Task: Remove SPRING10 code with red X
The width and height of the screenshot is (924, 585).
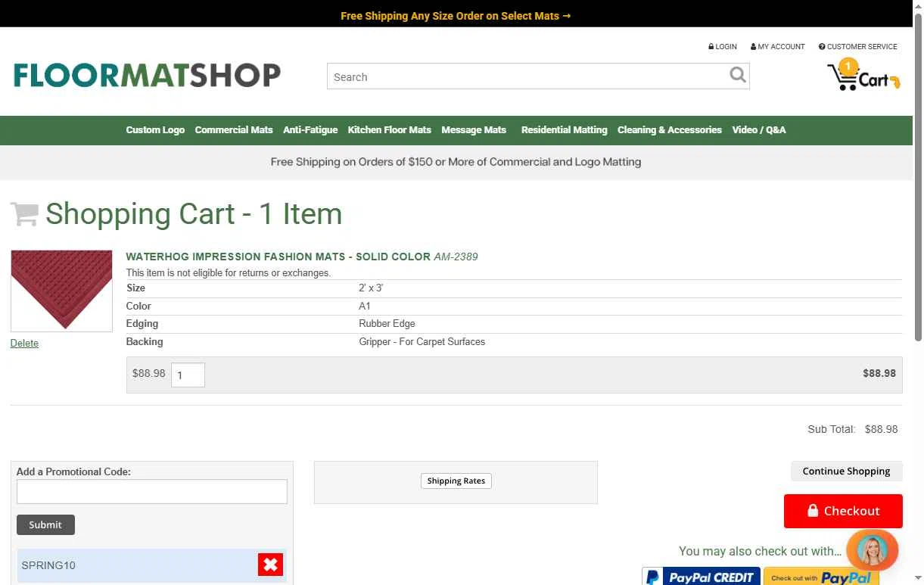Action: coord(270,565)
